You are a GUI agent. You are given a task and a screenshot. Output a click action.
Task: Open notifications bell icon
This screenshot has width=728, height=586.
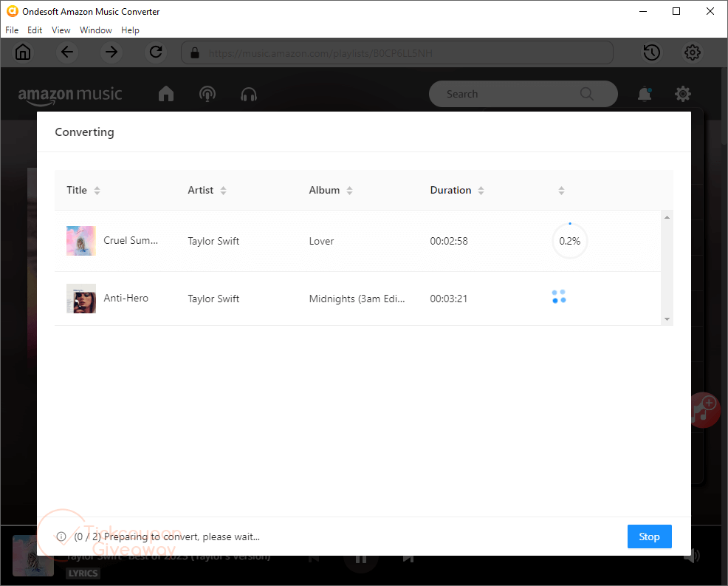coord(645,95)
